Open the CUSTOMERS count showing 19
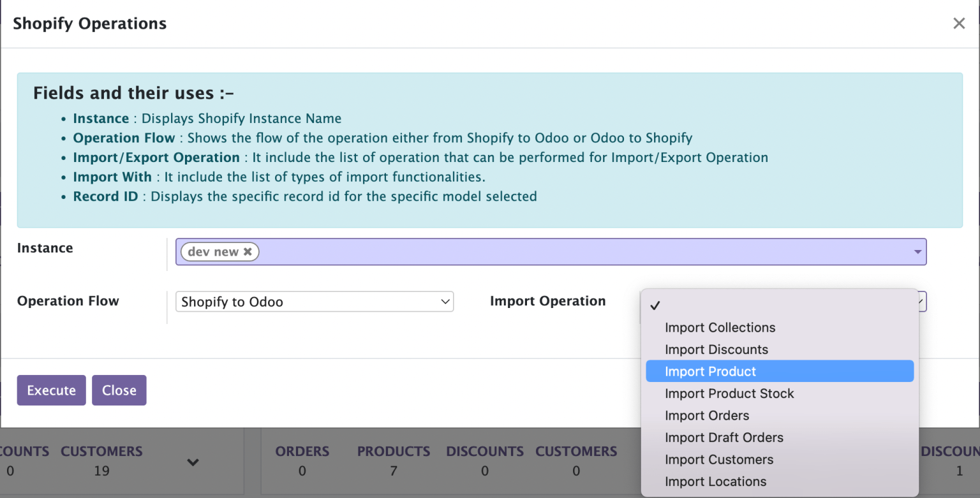Image resolution: width=980 pixels, height=498 pixels. [101, 460]
